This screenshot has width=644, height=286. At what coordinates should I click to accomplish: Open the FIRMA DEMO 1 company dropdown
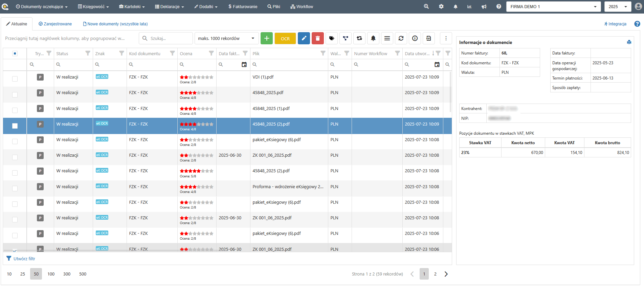[x=553, y=7]
